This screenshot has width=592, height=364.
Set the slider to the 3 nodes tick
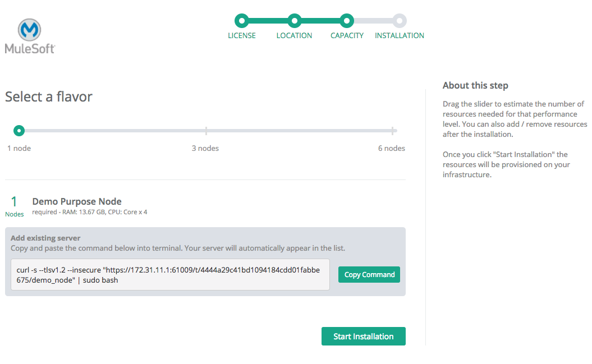point(206,131)
